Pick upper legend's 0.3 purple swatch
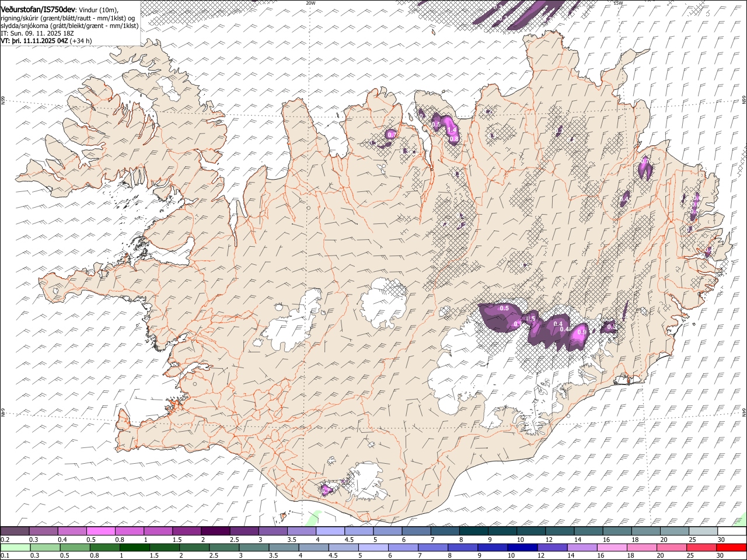 tap(43, 531)
